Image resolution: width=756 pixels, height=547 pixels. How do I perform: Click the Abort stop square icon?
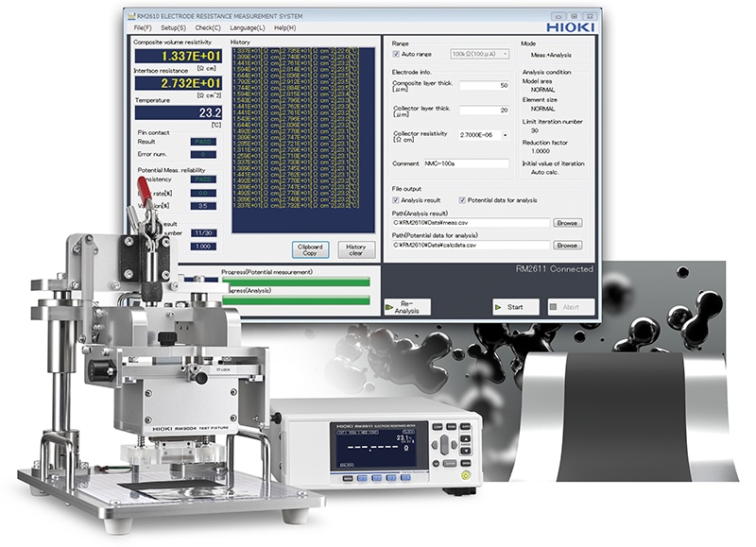[554, 307]
